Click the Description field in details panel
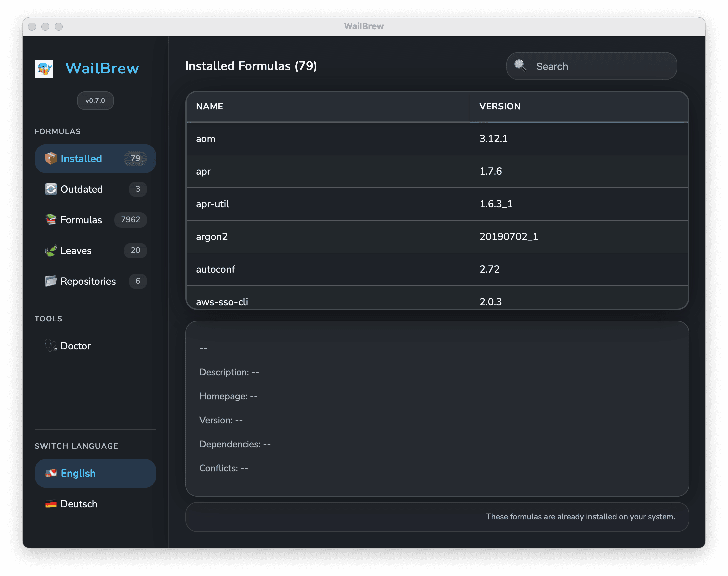 click(229, 372)
